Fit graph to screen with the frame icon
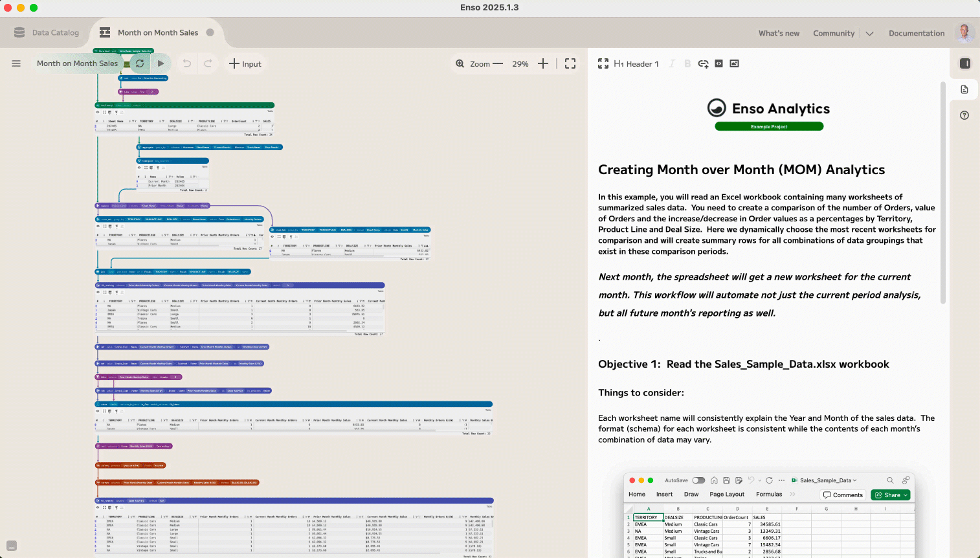980x558 pixels. (570, 63)
